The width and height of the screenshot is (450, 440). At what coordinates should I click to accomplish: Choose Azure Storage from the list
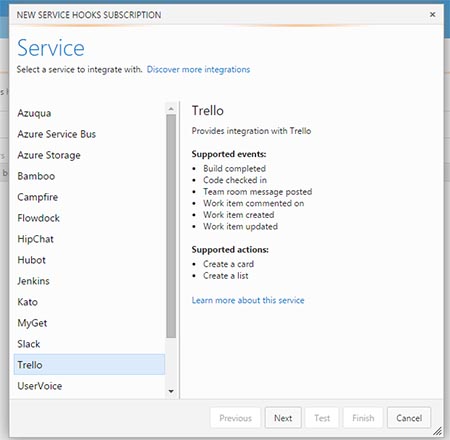pos(89,155)
